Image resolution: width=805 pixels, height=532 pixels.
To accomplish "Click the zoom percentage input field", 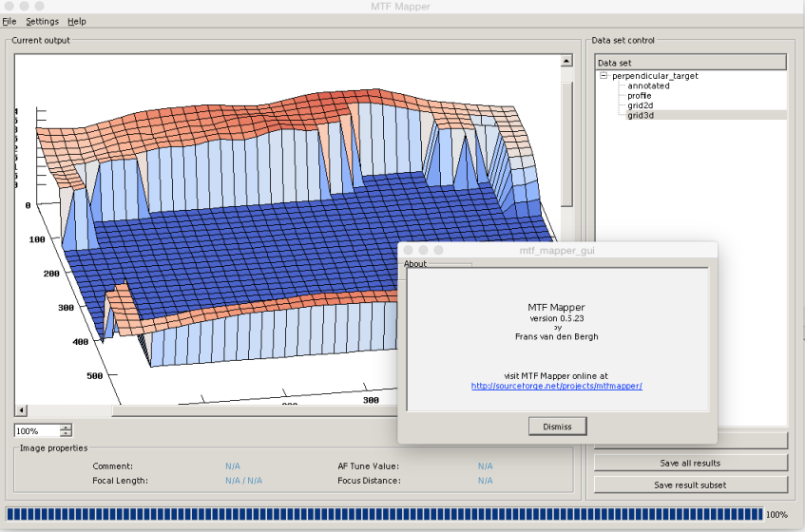I will (x=37, y=431).
